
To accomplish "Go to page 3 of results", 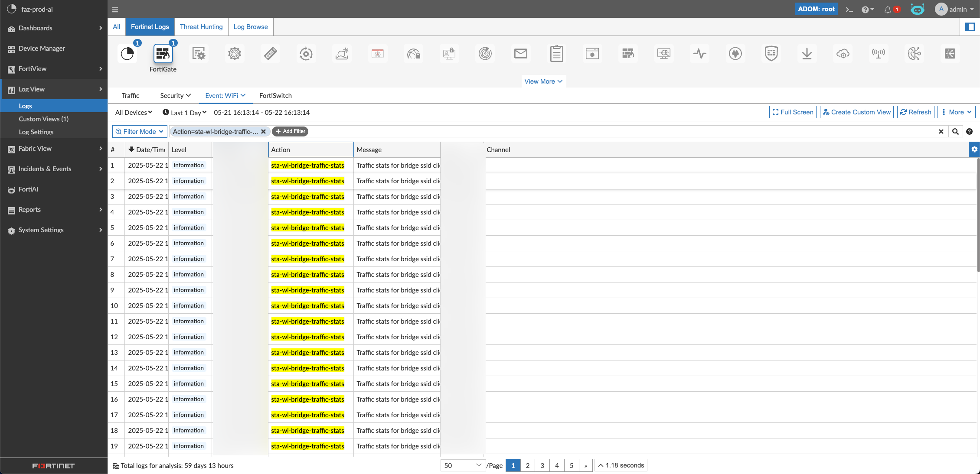I will pyautogui.click(x=542, y=465).
